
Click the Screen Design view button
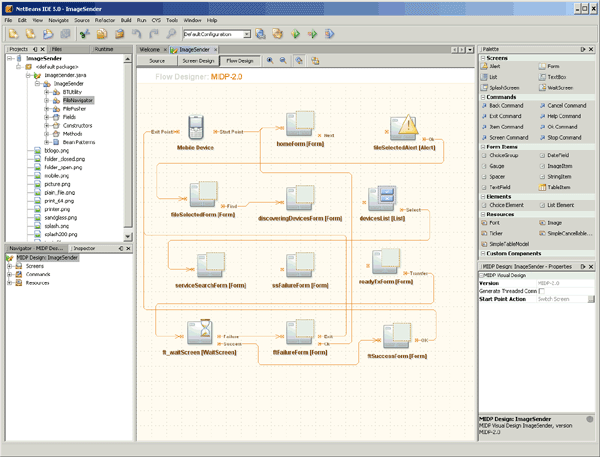[x=198, y=60]
